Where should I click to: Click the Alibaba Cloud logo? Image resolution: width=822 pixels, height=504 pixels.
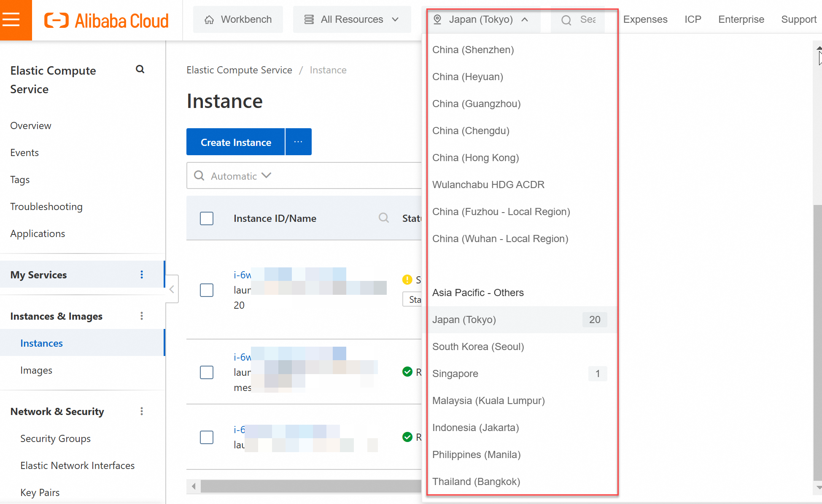[x=106, y=20]
